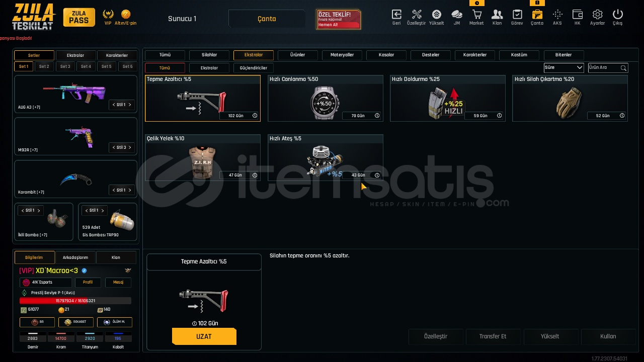
Task: Previous style arrow for Karambit
Action: [114, 190]
